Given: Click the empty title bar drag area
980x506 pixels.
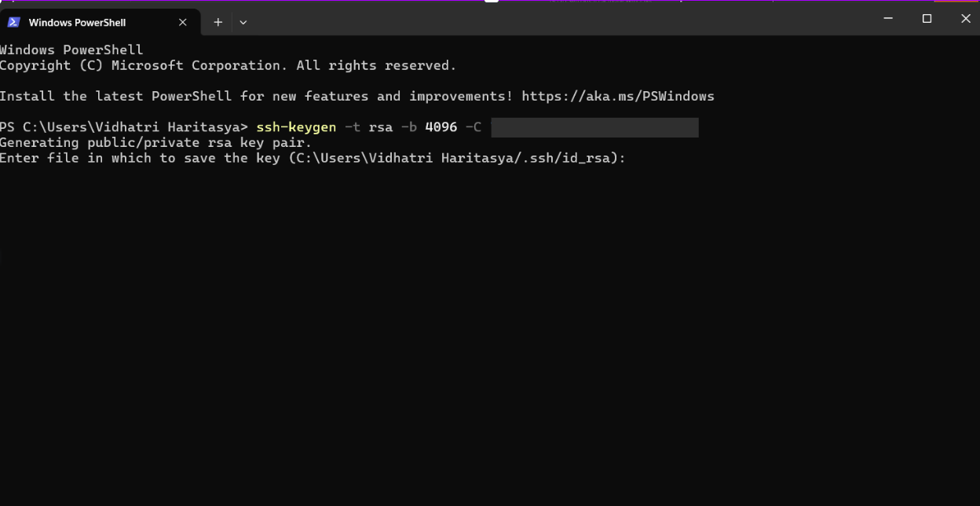Looking at the screenshot, I should [550, 19].
